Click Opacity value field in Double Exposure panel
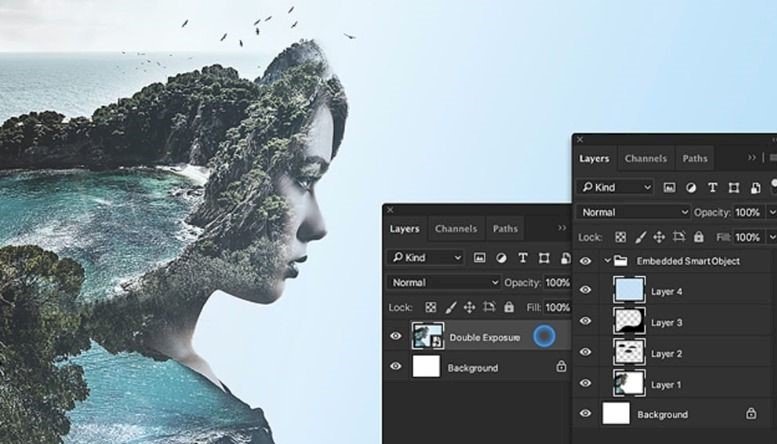 pos(557,283)
